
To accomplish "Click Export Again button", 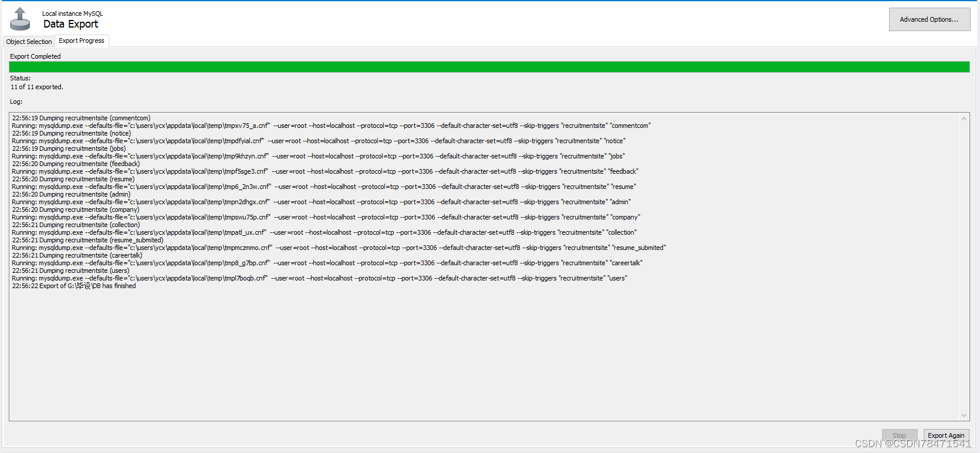I will (946, 435).
